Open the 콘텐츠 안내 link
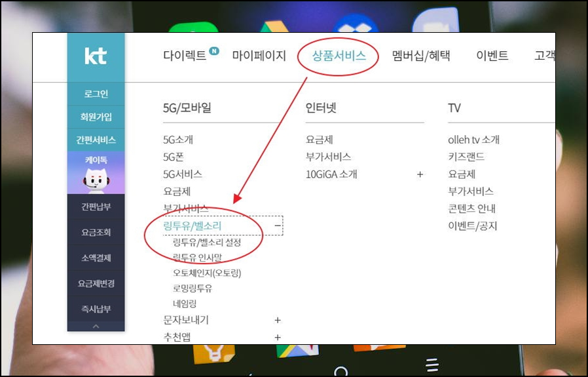The width and height of the screenshot is (588, 377). coord(471,208)
